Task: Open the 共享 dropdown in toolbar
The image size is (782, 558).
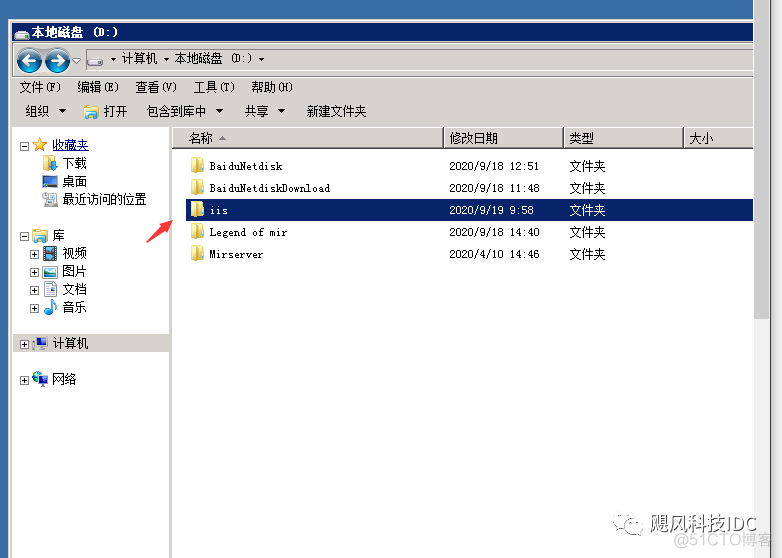Action: pyautogui.click(x=265, y=111)
